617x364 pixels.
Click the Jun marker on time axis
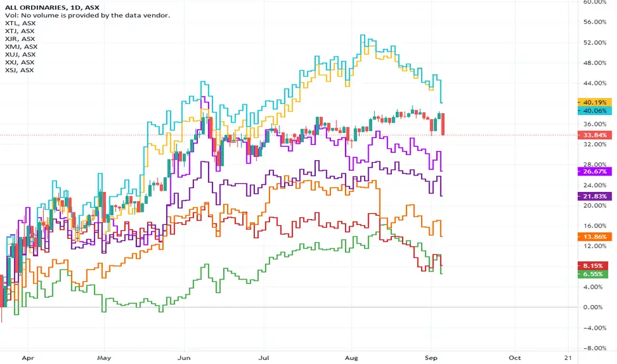[184, 357]
